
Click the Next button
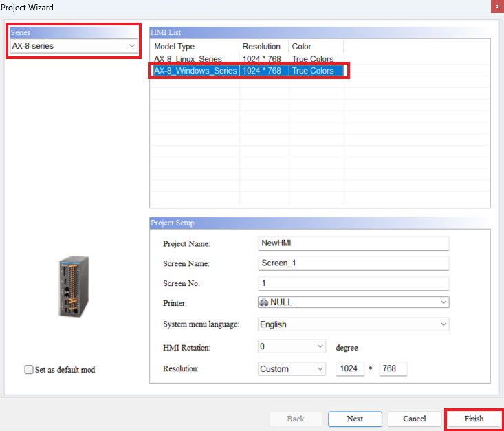(355, 419)
